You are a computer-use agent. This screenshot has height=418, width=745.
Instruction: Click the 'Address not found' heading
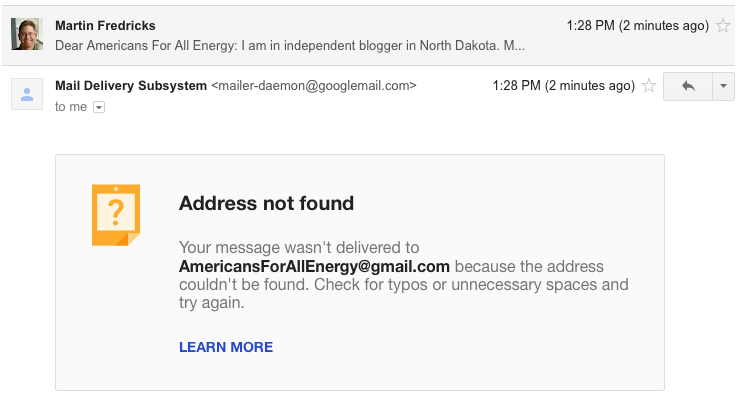pos(266,204)
